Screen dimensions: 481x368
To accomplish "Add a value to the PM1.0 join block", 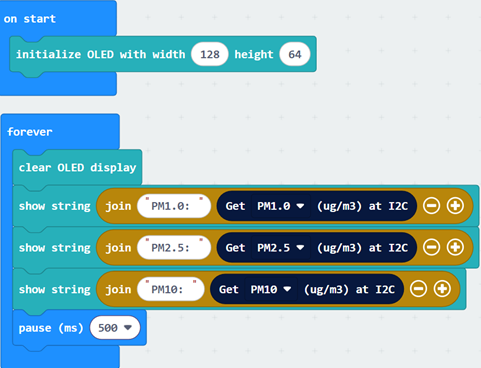I will click(455, 206).
